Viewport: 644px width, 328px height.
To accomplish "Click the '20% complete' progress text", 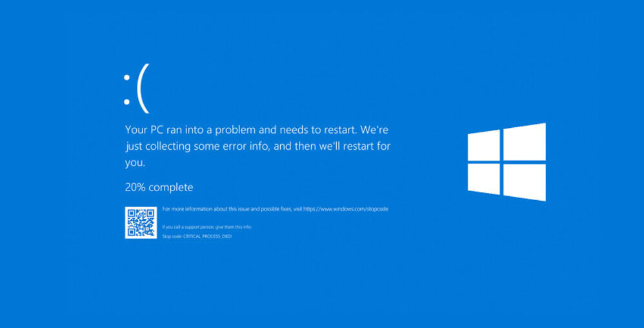I will [x=159, y=187].
